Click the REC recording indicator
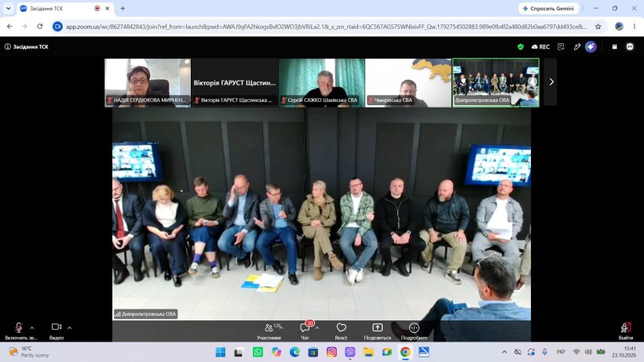644x362 pixels. click(x=540, y=47)
